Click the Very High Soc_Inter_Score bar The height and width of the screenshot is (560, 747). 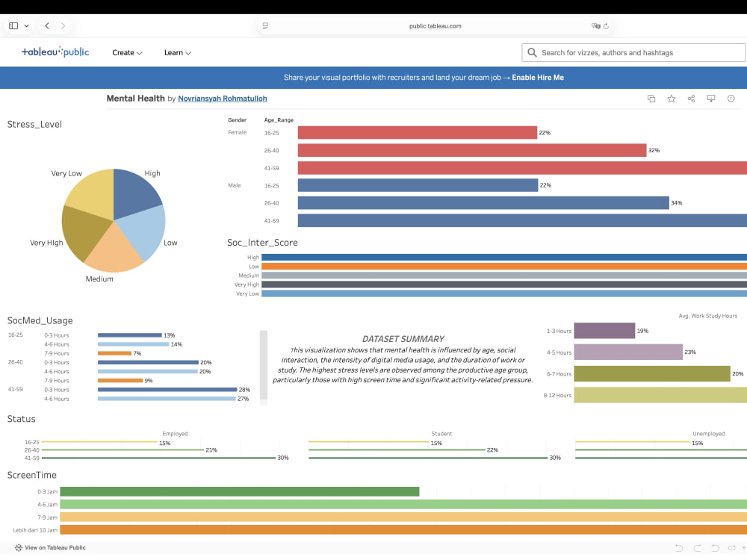[504, 284]
